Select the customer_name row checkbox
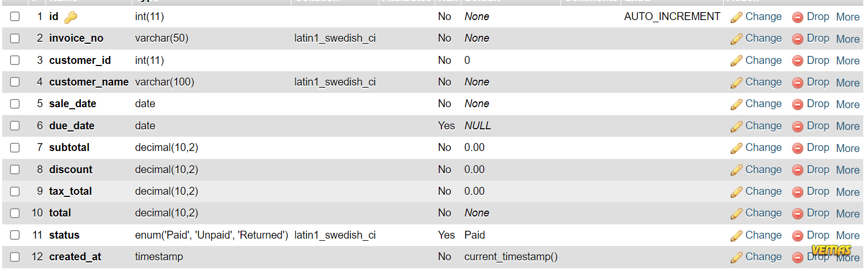 15,82
